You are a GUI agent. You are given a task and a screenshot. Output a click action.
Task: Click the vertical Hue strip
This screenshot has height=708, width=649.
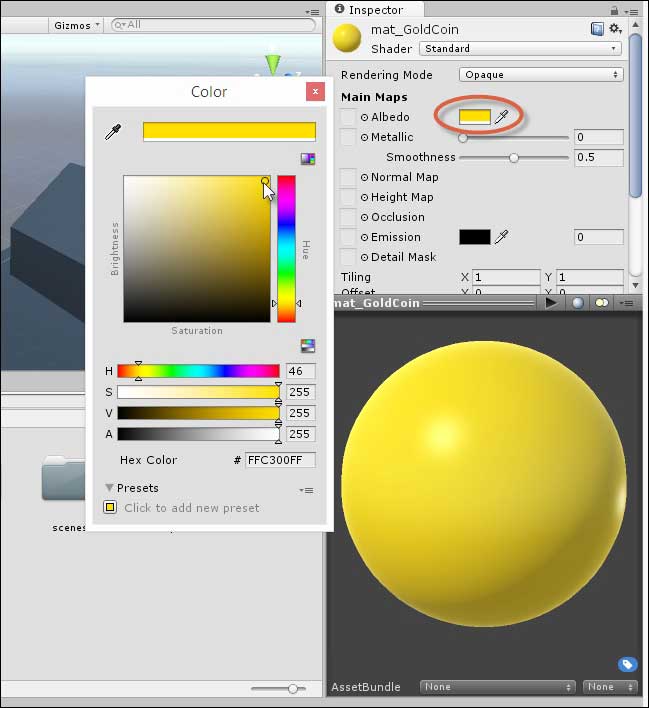pos(286,249)
